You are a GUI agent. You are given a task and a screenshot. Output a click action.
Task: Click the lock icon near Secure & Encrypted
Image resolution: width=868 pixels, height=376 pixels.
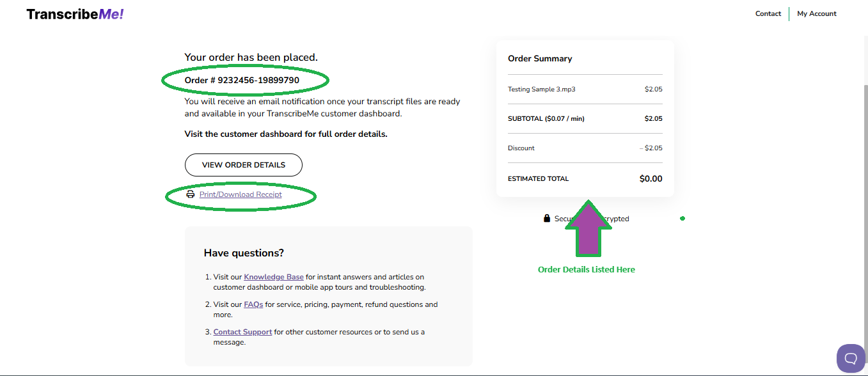pyautogui.click(x=546, y=218)
